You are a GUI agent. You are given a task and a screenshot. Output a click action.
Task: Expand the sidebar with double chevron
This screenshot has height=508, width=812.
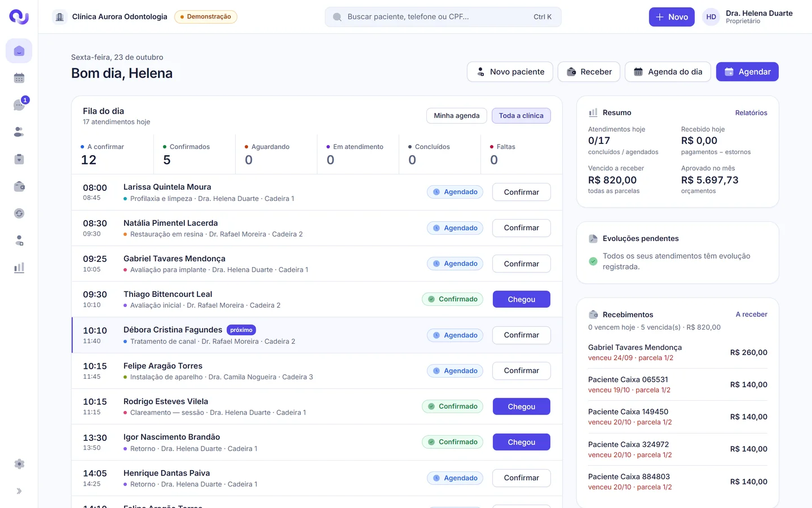(19, 491)
